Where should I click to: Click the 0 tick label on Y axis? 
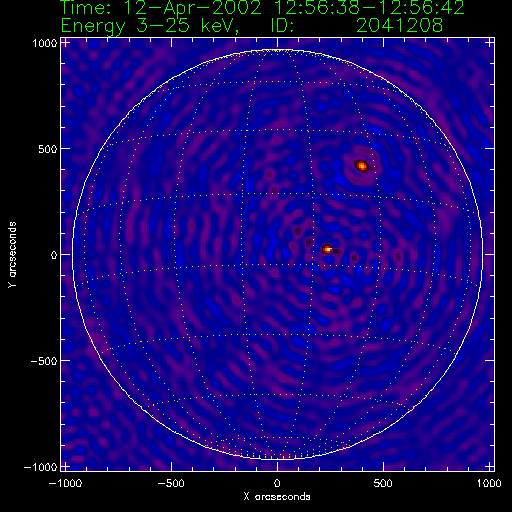[54, 255]
